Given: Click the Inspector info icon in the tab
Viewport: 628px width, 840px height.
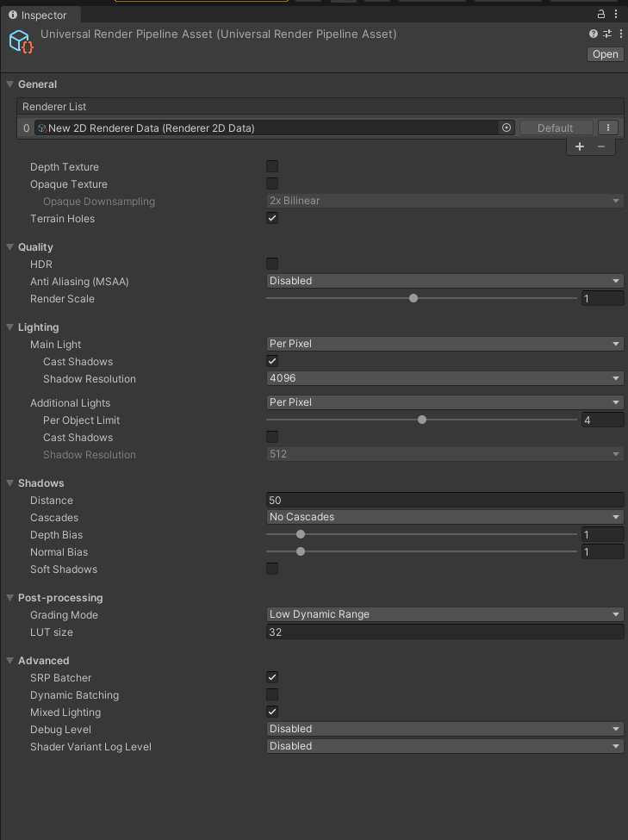Looking at the screenshot, I should [x=13, y=15].
